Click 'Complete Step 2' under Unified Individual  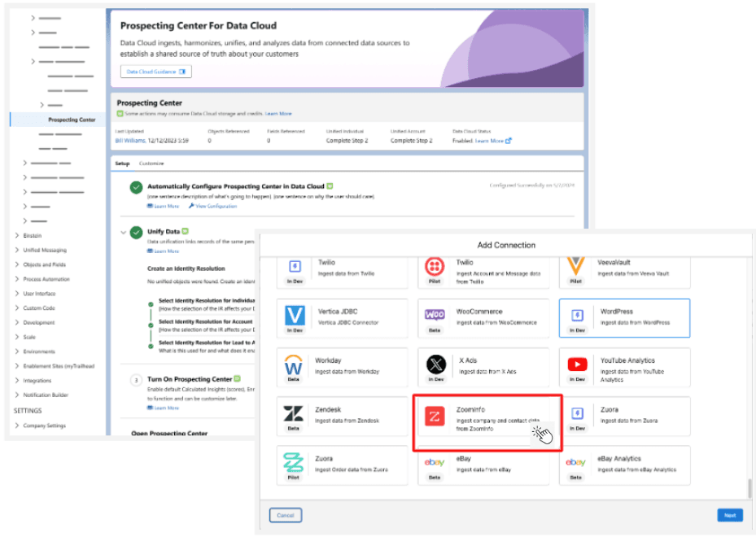[x=347, y=141]
